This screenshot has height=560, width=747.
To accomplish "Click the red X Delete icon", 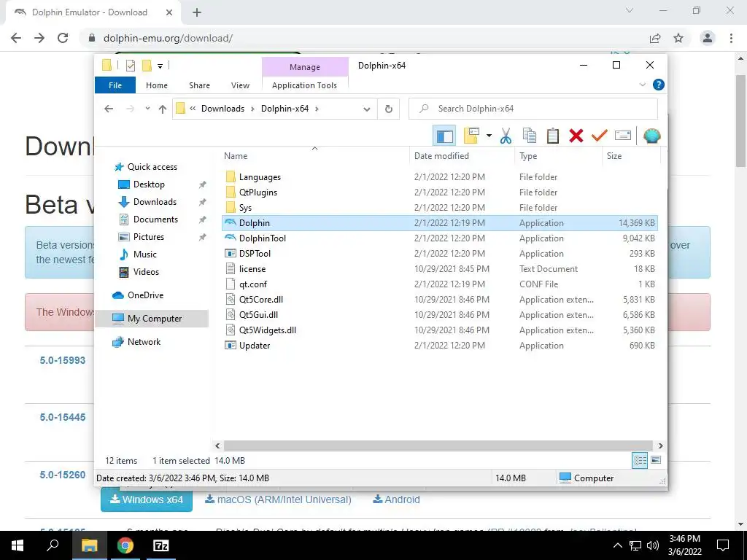I will 576,136.
